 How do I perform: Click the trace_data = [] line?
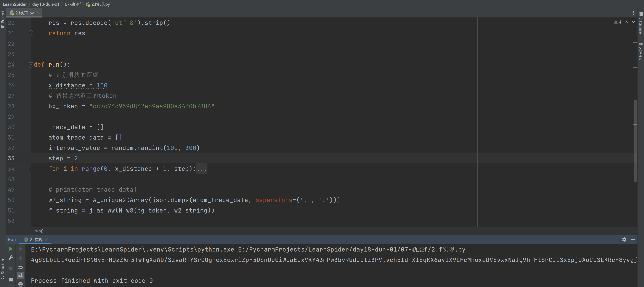pyautogui.click(x=76, y=127)
